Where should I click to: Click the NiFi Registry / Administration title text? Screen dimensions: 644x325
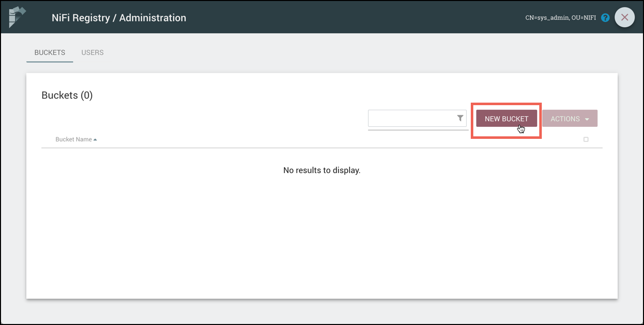(119, 17)
